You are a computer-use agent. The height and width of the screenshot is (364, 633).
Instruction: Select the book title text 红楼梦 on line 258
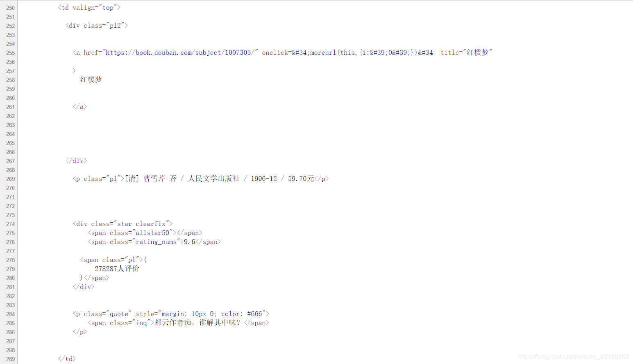tap(91, 79)
